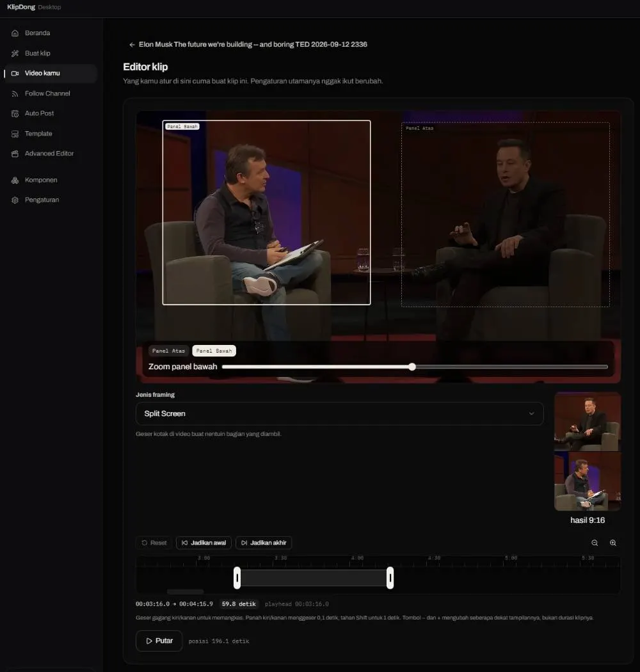The width and height of the screenshot is (640, 672).
Task: Click the Beranda home icon
Action: [x=15, y=33]
